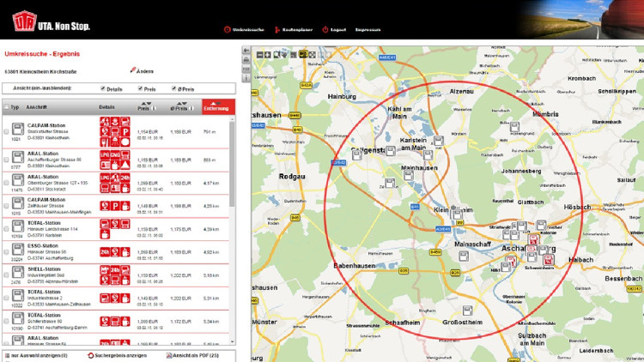Image resolution: width=644 pixels, height=362 pixels.
Task: Open Ansicht als PDF (25)
Action: (x=192, y=355)
